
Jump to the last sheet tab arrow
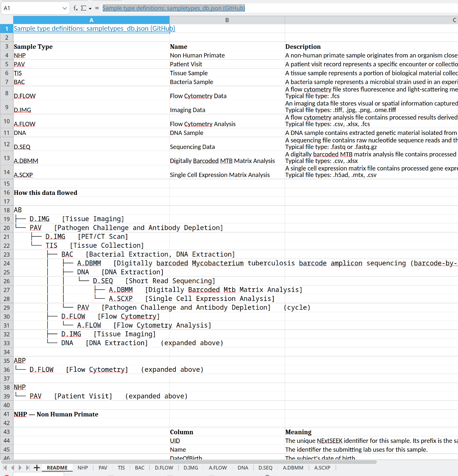pyautogui.click(x=27, y=467)
